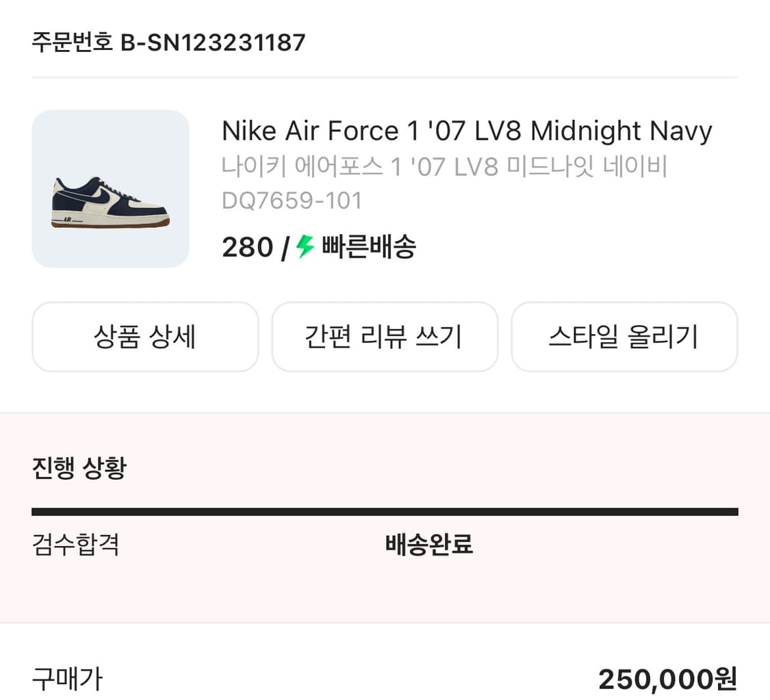This screenshot has width=770, height=700.
Task: Click 간편 리뷰 쓰기 to write a review
Action: [385, 336]
